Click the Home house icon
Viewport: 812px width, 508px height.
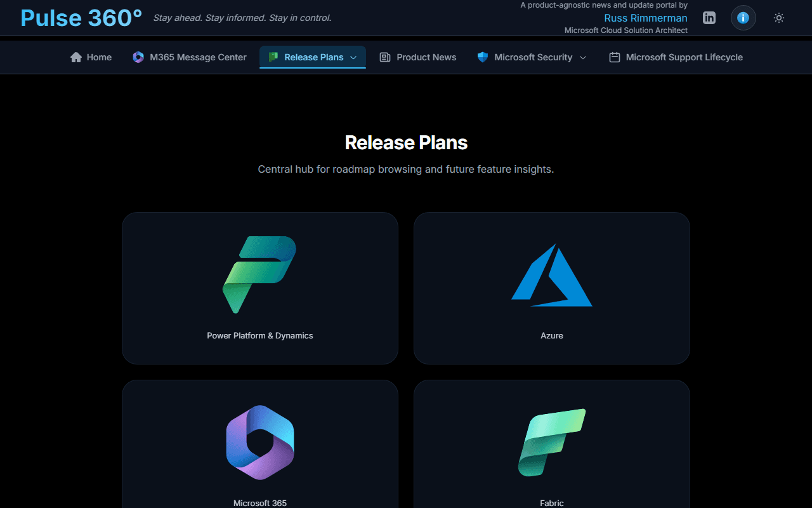(76, 57)
